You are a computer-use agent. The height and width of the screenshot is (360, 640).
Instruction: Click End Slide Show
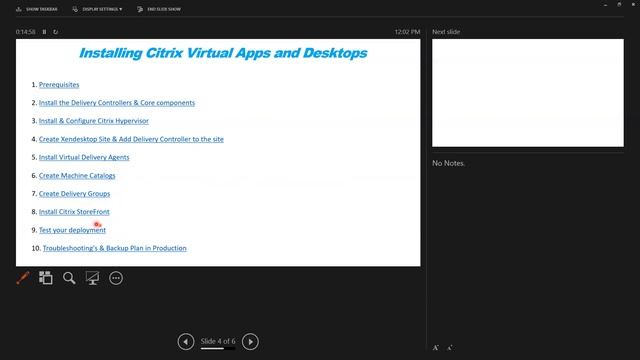[x=159, y=9]
